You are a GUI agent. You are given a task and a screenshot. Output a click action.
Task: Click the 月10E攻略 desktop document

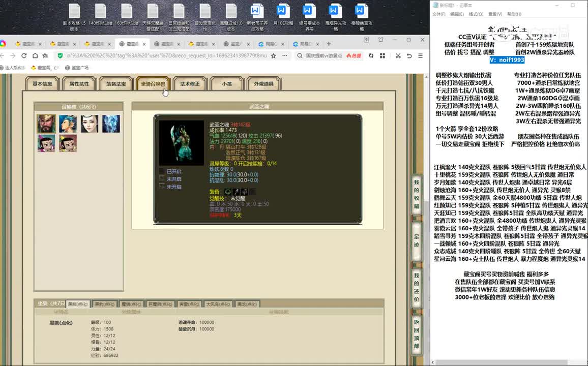pyautogui.click(x=283, y=15)
